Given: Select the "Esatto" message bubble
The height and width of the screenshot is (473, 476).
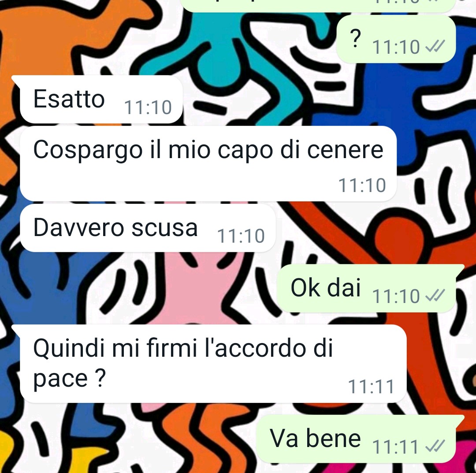Looking at the screenshot, I should coord(101,100).
